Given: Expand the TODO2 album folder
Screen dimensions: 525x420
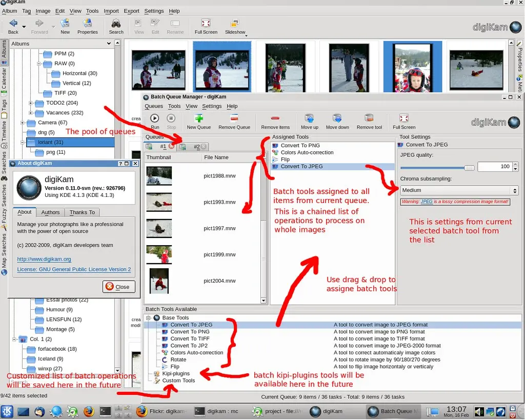Looking at the screenshot, I should [30, 103].
